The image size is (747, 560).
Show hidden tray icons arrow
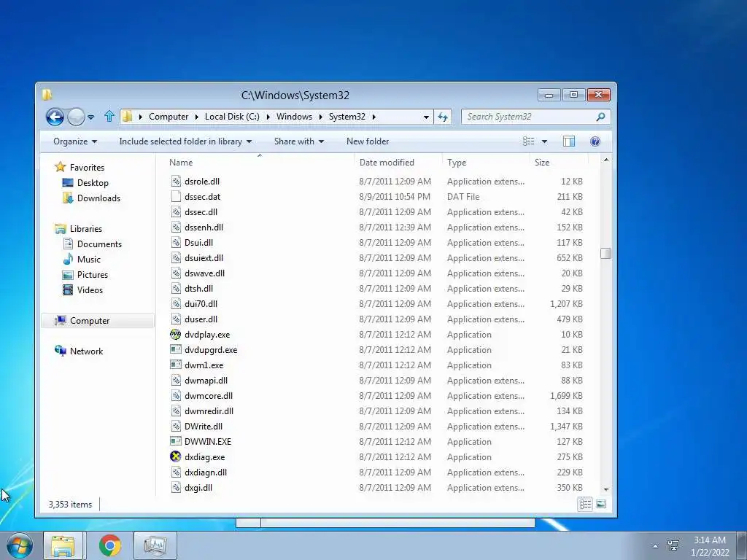tap(656, 546)
